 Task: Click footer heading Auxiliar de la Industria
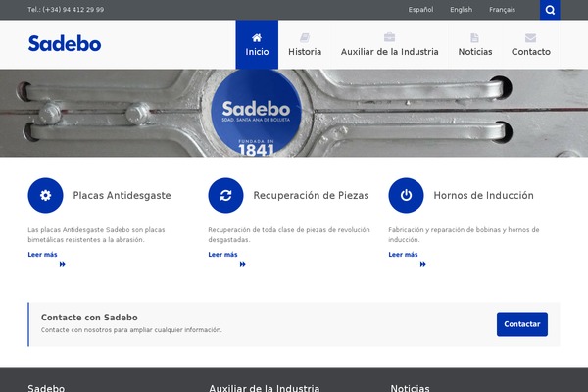pyautogui.click(x=265, y=388)
